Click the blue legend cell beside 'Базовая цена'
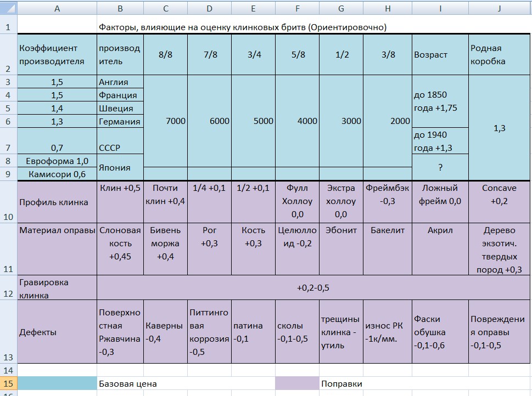532x396 pixels. (57, 383)
